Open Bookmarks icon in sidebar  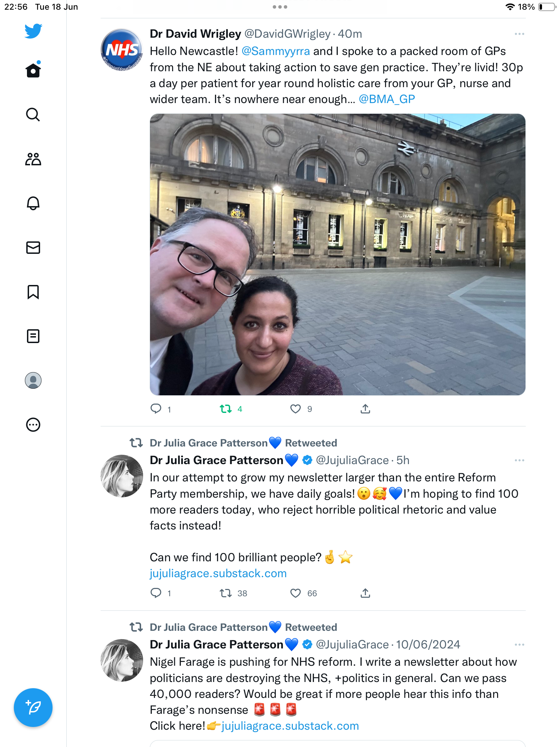click(33, 292)
